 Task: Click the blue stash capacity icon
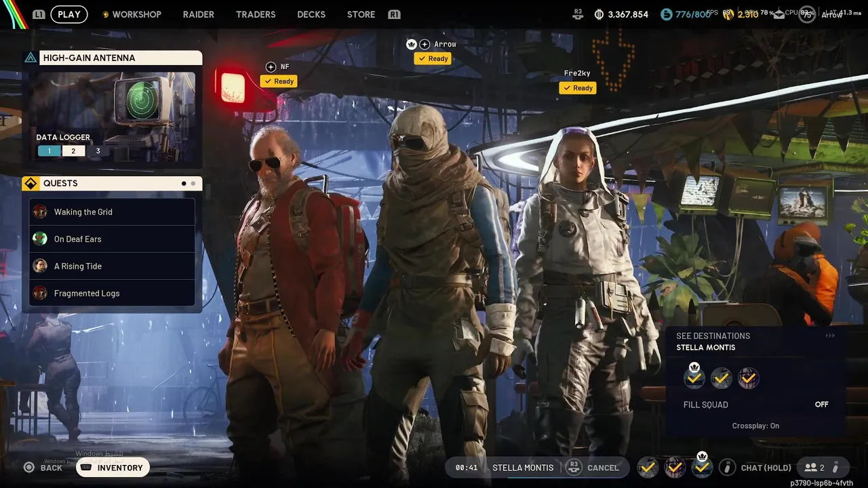click(666, 14)
